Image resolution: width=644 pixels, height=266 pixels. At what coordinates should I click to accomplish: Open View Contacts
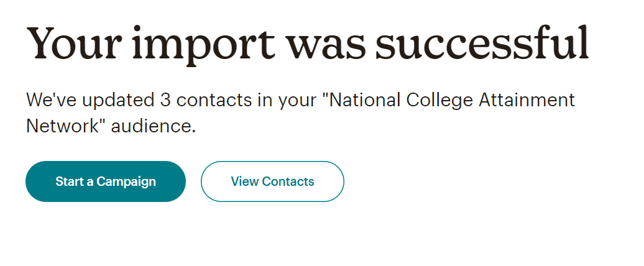tap(272, 181)
